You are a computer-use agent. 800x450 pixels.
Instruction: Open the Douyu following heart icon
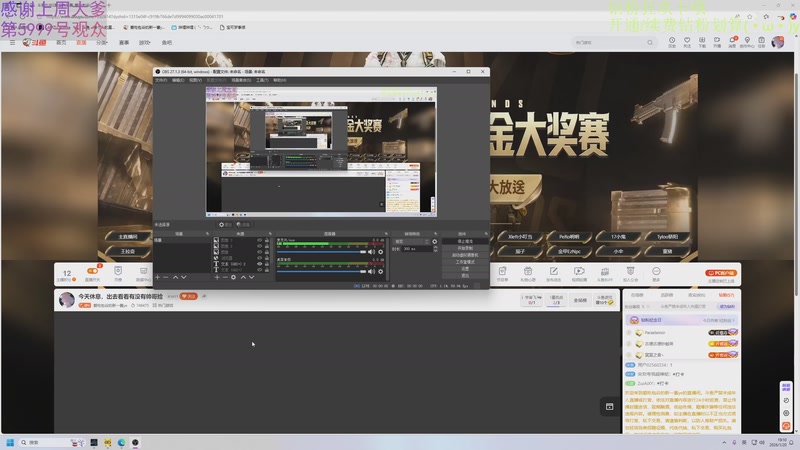tap(687, 40)
